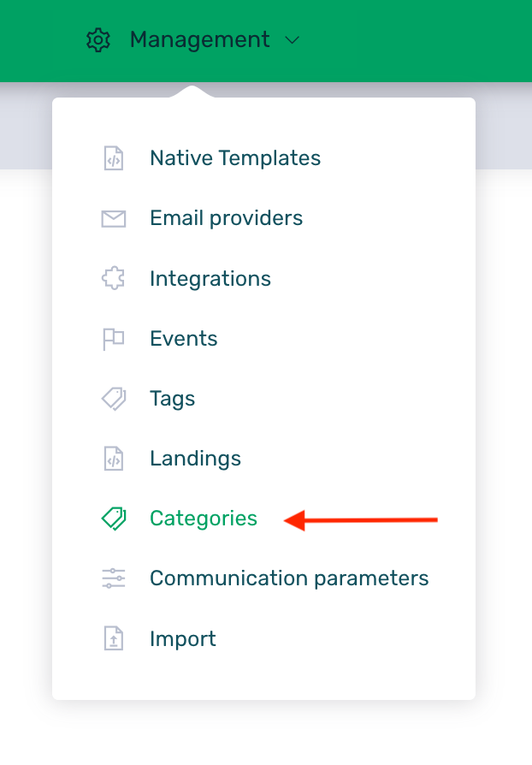Open Native Templates menu item
This screenshot has width=532, height=765.
pyautogui.click(x=235, y=158)
